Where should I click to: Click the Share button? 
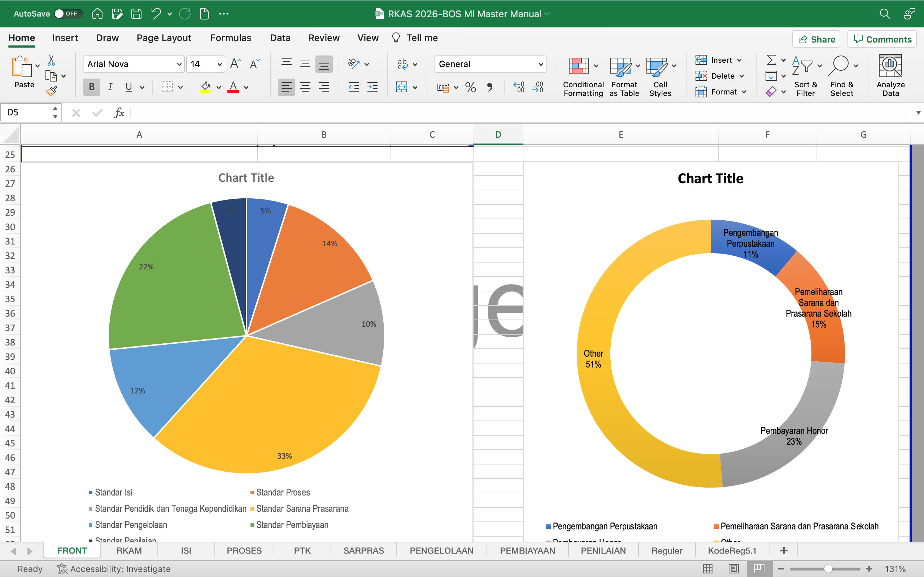[x=816, y=39]
